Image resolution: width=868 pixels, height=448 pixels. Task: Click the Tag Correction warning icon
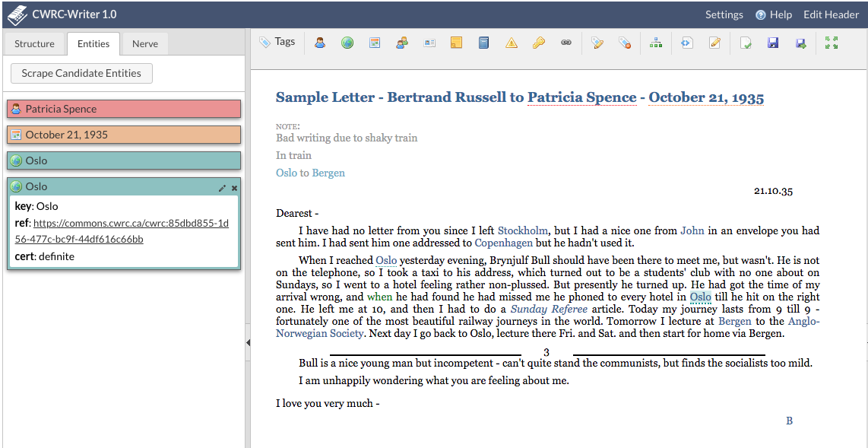[x=511, y=43]
